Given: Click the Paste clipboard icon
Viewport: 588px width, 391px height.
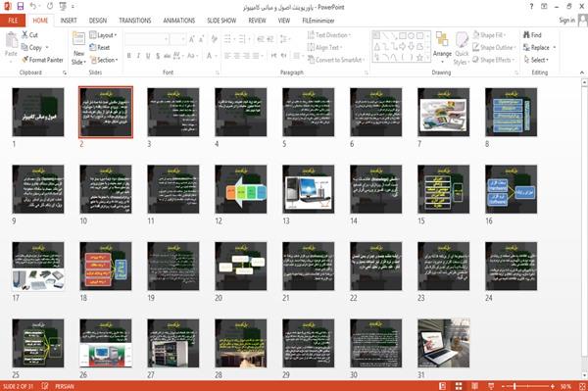Looking at the screenshot, I should pos(11,40).
